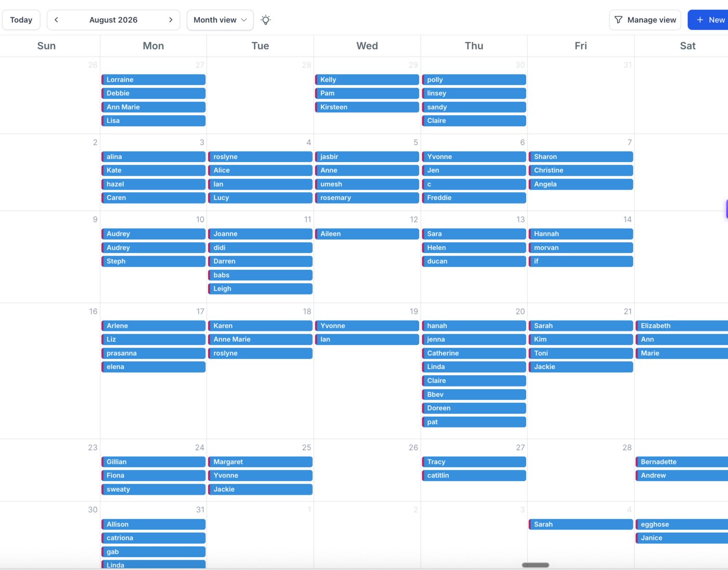
Task: Open the Freddie event
Action: point(474,197)
